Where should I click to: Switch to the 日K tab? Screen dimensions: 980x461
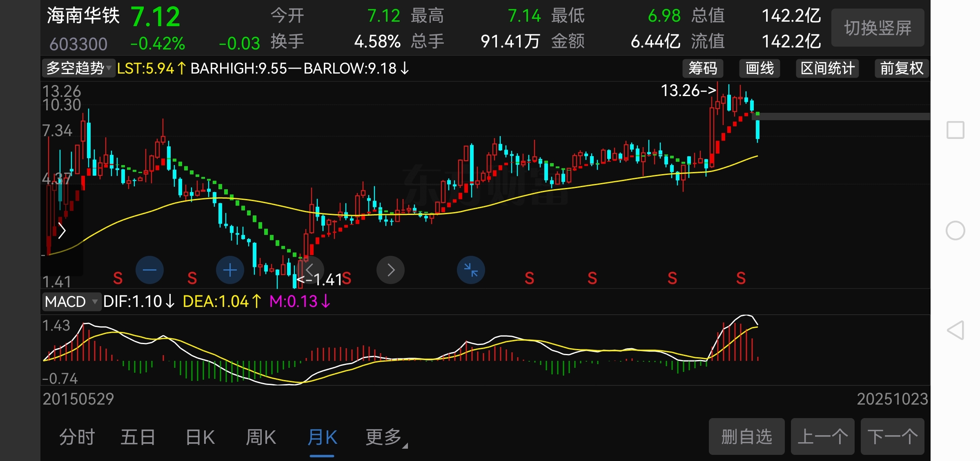coord(200,437)
